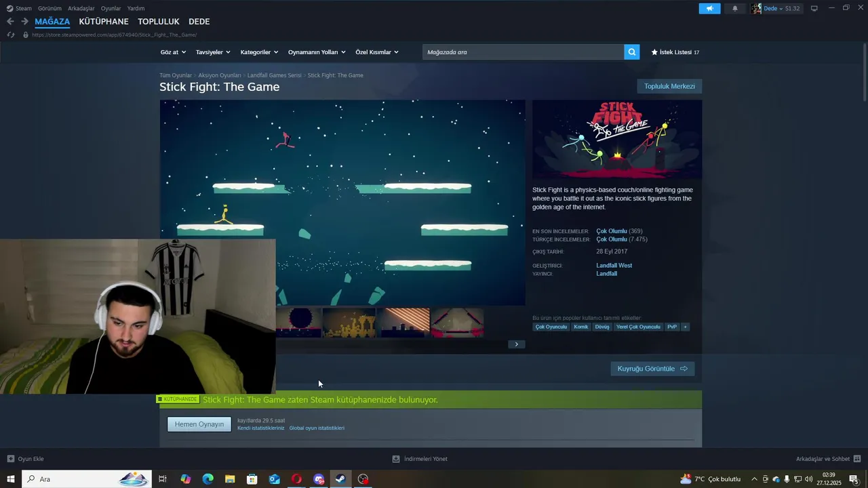
Task: Open the Windows Start menu
Action: (x=11, y=479)
